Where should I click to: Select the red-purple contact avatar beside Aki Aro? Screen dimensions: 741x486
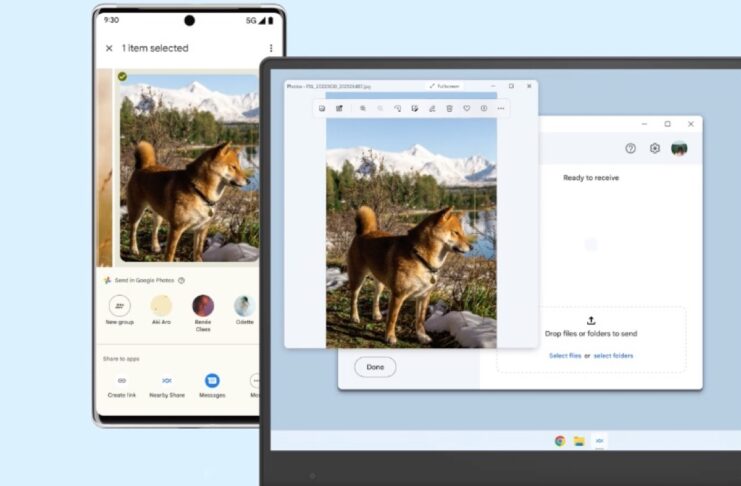coord(203,306)
